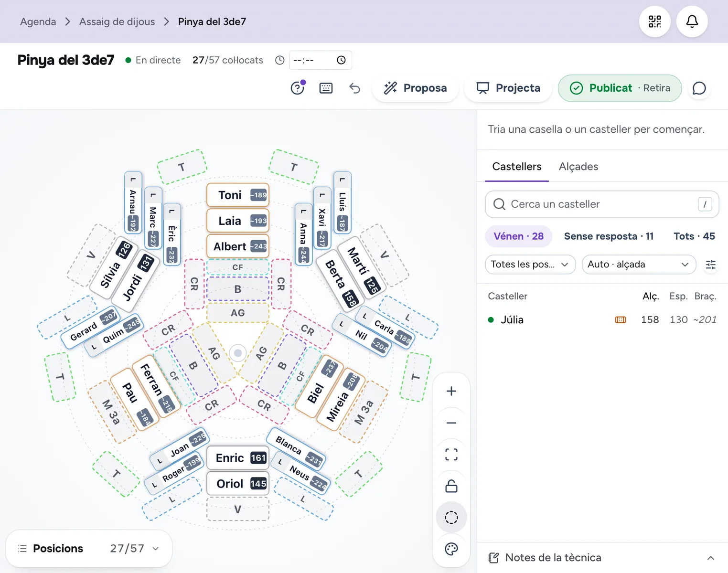
Task: Toggle the padlock lock icon
Action: tap(451, 486)
